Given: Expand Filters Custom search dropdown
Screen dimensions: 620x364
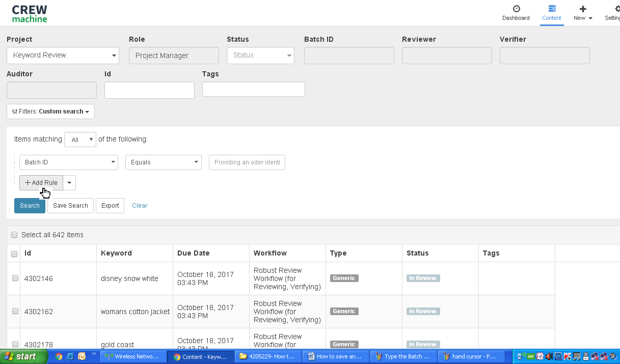Looking at the screenshot, I should (50, 111).
